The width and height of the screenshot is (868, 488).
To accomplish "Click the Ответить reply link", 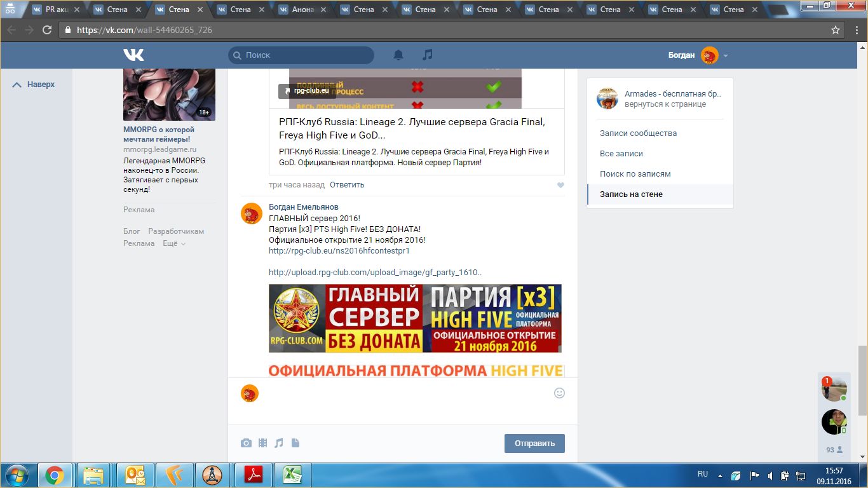I will tap(347, 185).
